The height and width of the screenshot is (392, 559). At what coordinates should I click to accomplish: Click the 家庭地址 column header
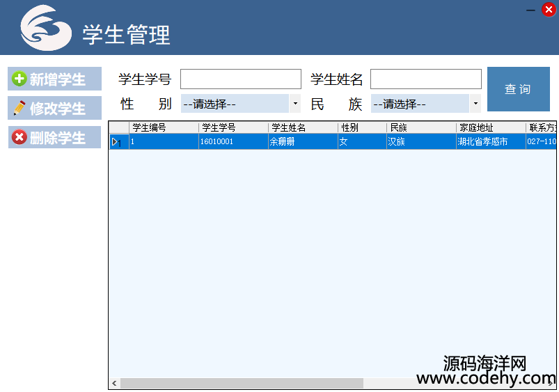click(491, 127)
